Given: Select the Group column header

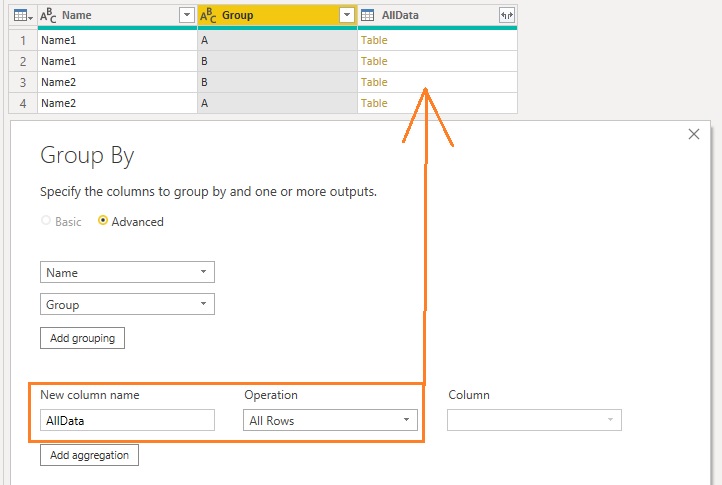Looking at the screenshot, I should click(x=277, y=16).
